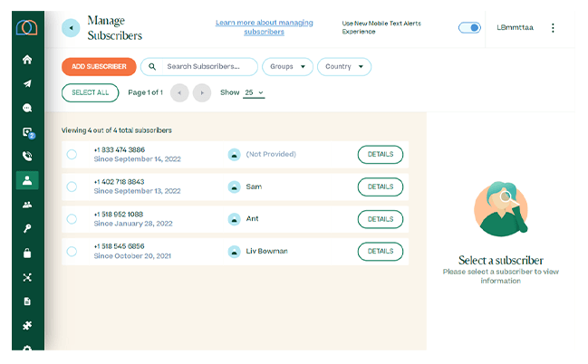Click phone number +1 518 545 6856
Viewport: 588px width, 364px height.
tap(120, 246)
